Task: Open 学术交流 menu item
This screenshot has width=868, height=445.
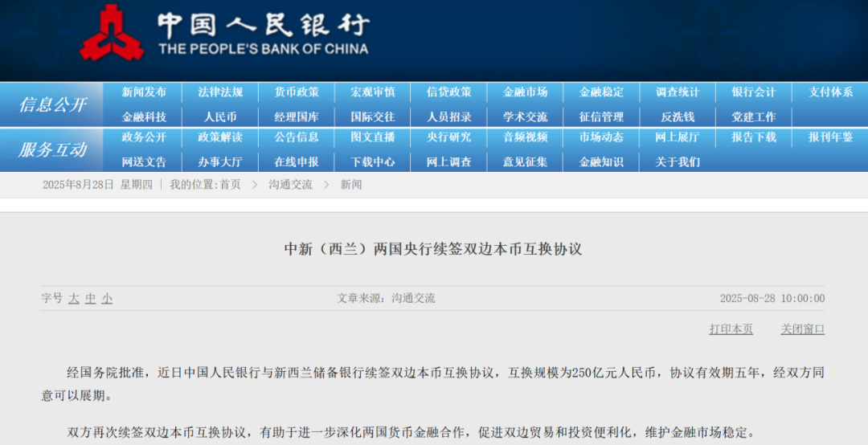Action: tap(526, 116)
